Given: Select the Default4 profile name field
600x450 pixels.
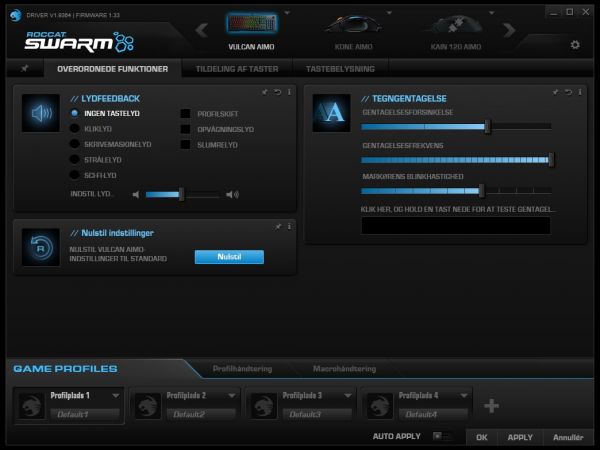Looking at the screenshot, I should (434, 414).
